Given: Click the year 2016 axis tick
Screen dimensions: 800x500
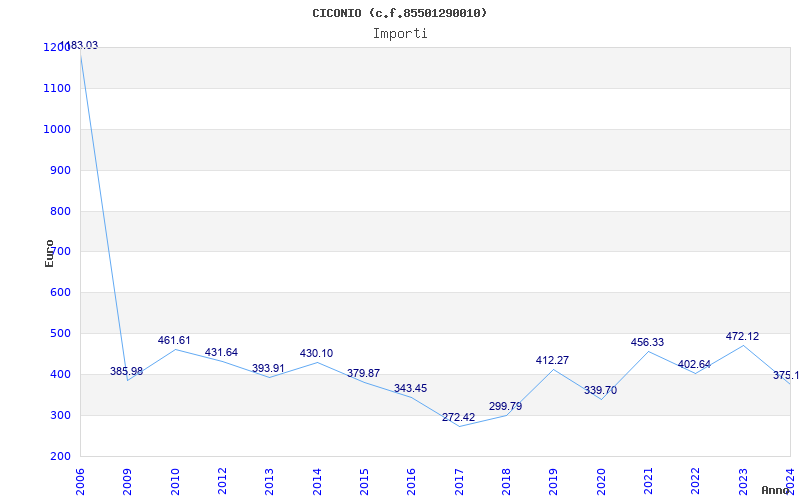Looking at the screenshot, I should [x=412, y=482].
